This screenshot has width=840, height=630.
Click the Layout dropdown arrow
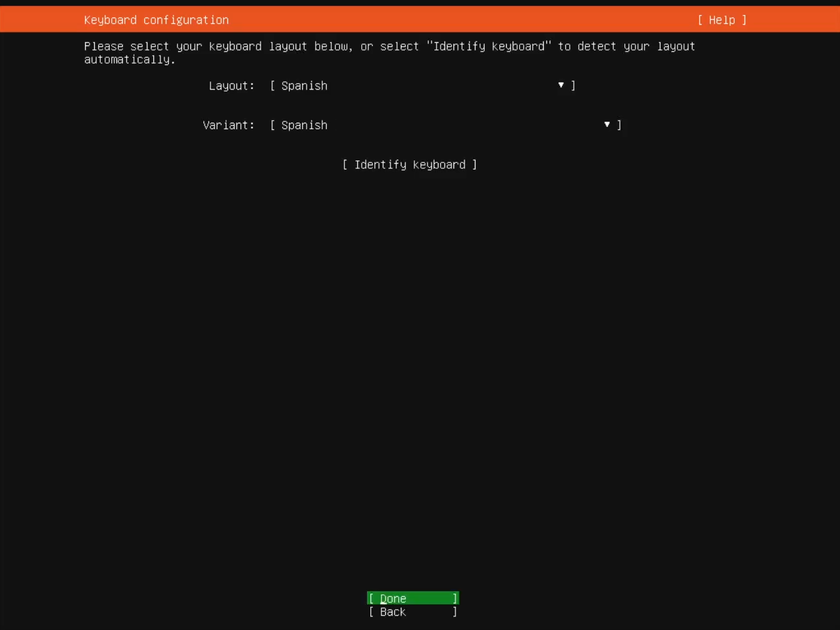point(561,85)
